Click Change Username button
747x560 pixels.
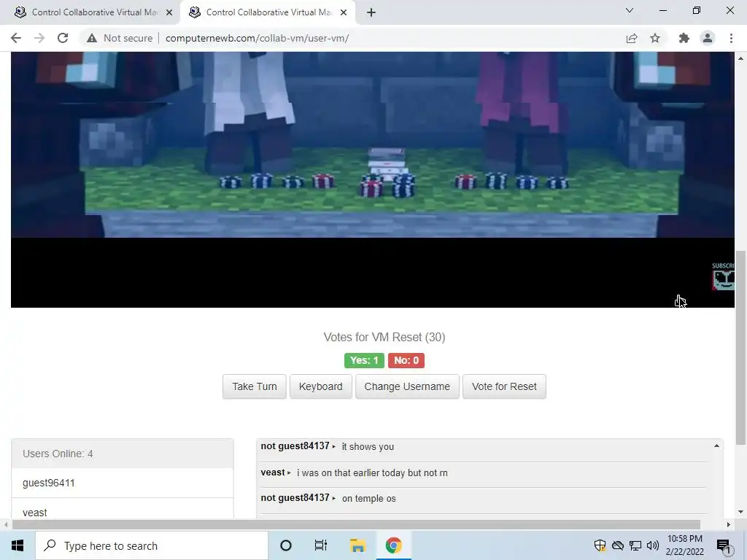407,386
